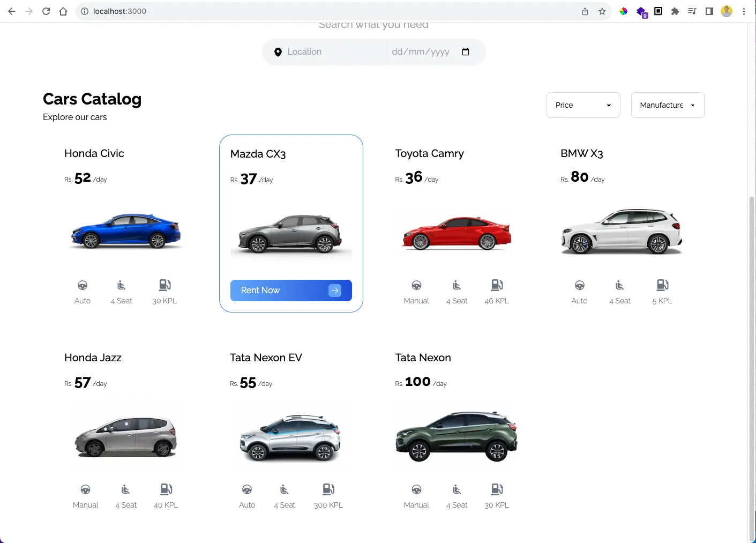Click Honda Civic steering wheel Auto icon
Image resolution: width=756 pixels, height=543 pixels.
click(83, 285)
